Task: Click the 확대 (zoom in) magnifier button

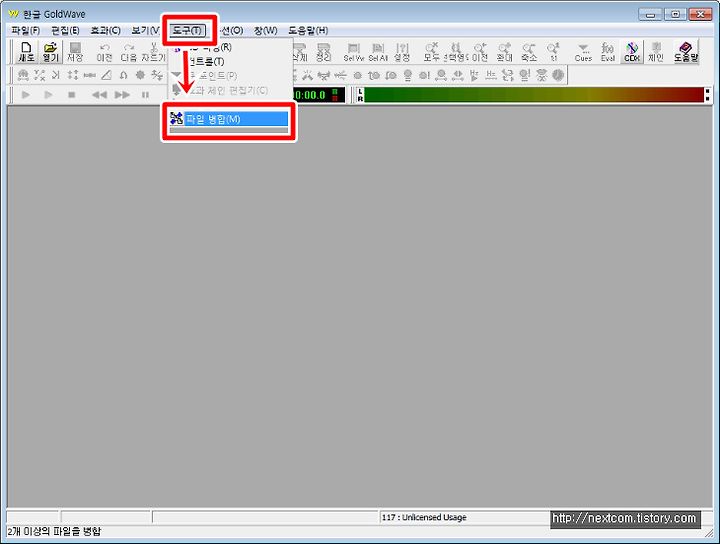Action: tap(504, 52)
